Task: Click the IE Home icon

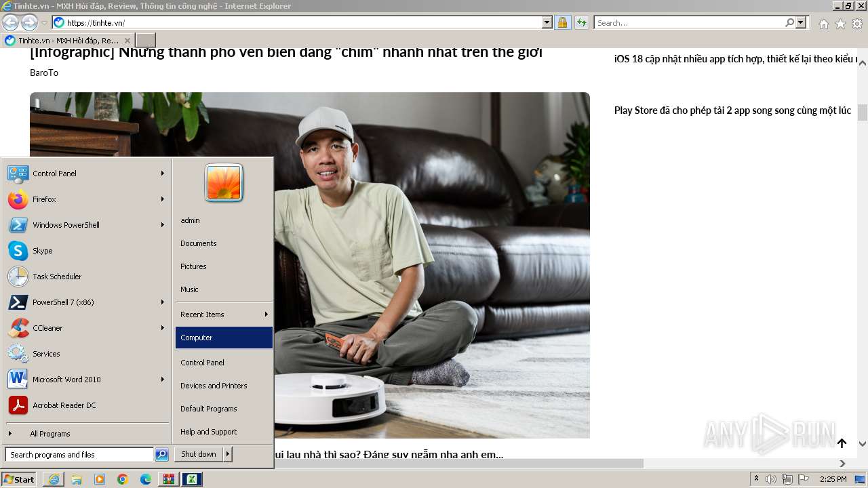Action: [x=823, y=24]
